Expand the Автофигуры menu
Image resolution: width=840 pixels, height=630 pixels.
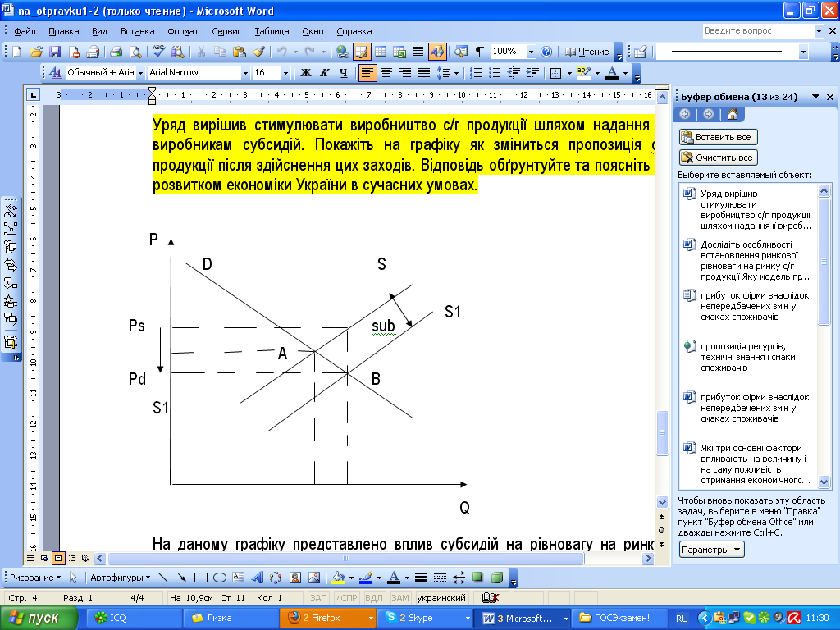(x=120, y=577)
